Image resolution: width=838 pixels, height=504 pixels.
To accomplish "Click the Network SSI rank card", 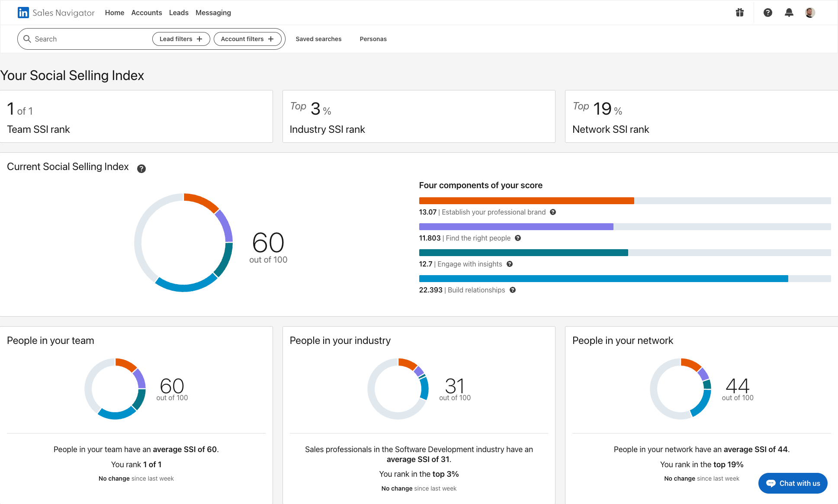I will (701, 116).
